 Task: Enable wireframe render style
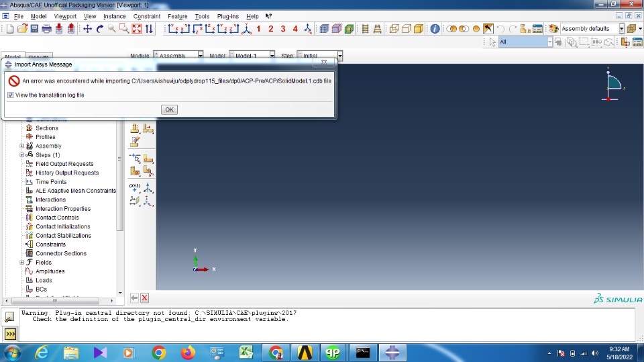click(x=394, y=29)
